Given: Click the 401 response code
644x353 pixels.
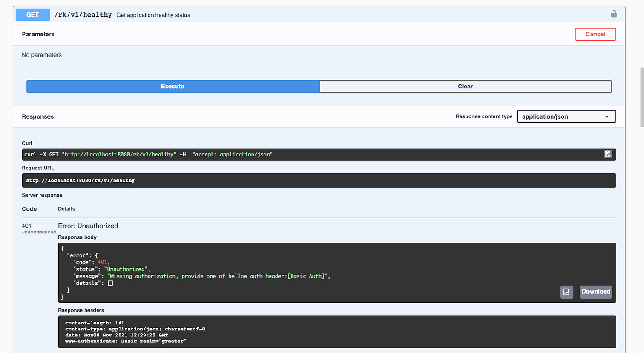Looking at the screenshot, I should click(x=27, y=226).
